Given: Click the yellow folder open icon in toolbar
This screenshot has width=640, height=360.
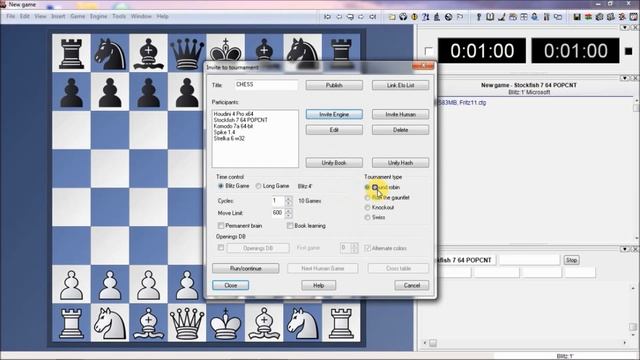Looking at the screenshot, I should 392,17.
